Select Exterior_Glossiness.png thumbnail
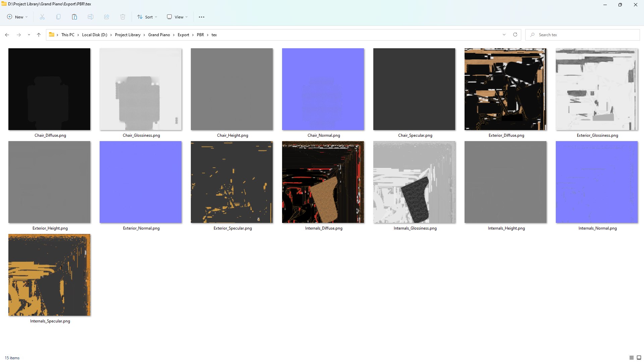644x362 pixels. point(597,89)
